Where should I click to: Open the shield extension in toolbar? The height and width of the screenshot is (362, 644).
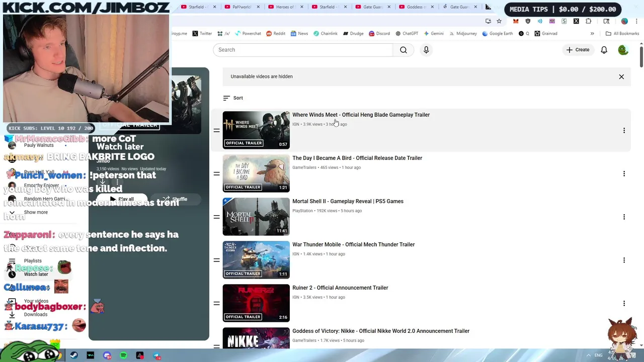(528, 21)
